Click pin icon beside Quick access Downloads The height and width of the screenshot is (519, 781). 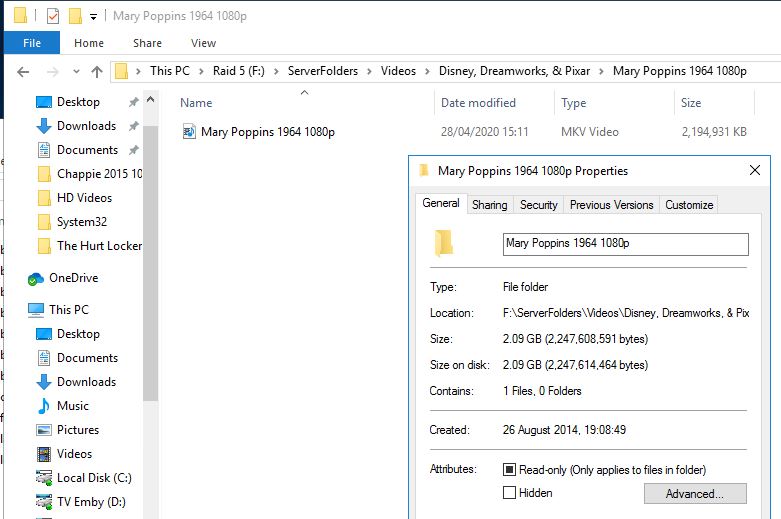(133, 126)
